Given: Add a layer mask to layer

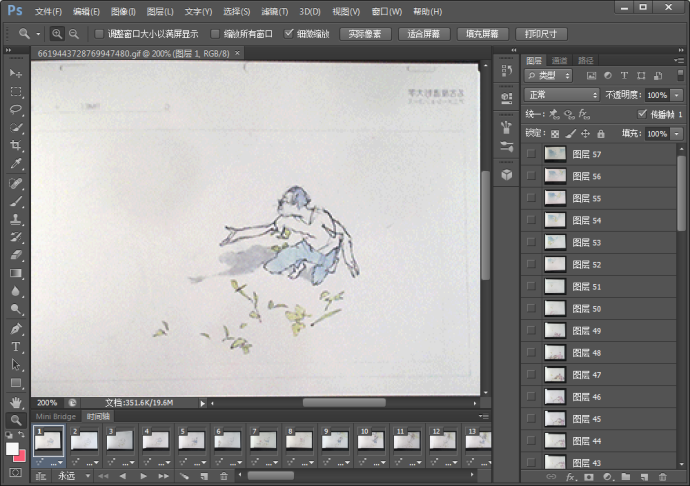Looking at the screenshot, I should [x=589, y=477].
